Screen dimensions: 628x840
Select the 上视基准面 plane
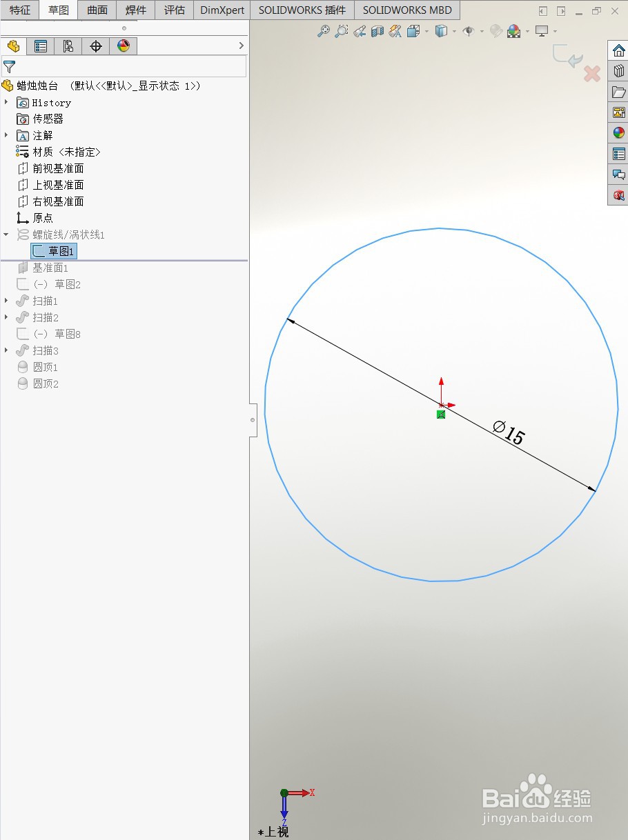click(50, 185)
